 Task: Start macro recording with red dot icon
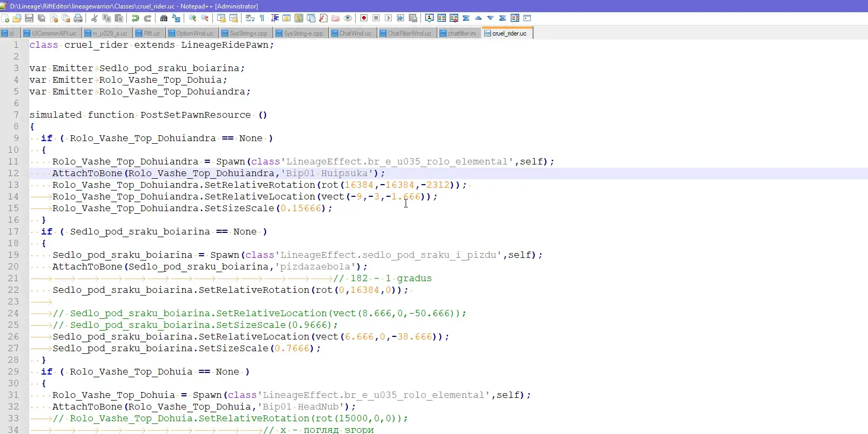364,18
